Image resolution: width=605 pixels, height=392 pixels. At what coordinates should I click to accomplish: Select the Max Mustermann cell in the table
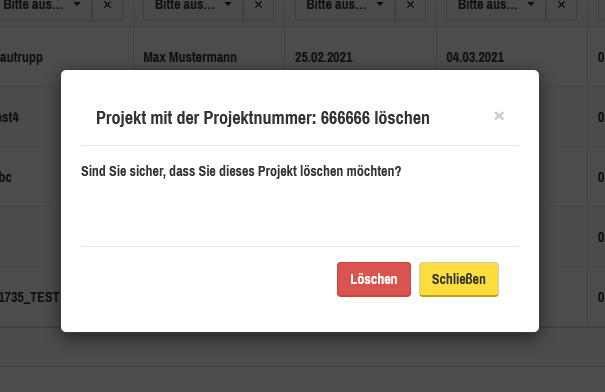pyautogui.click(x=190, y=57)
